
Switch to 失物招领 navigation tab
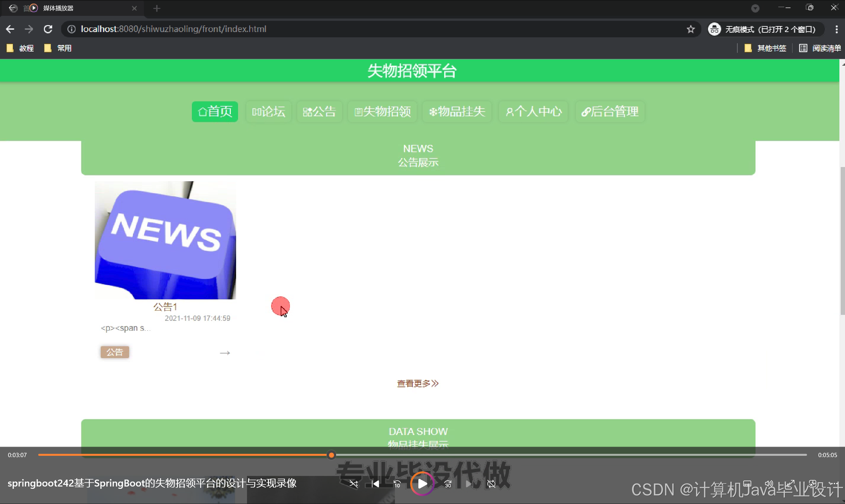click(383, 112)
